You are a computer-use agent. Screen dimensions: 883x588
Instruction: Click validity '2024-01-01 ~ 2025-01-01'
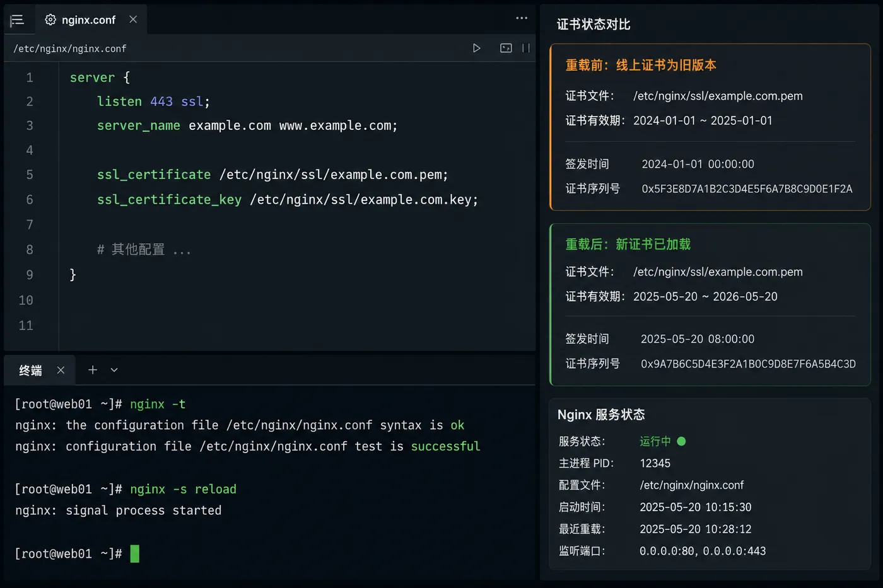coord(703,120)
